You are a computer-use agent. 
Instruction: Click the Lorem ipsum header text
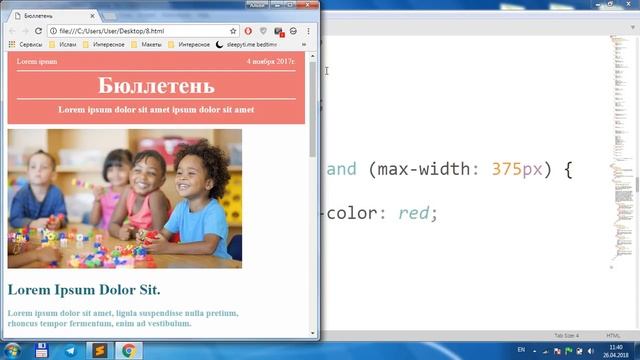click(x=37, y=62)
